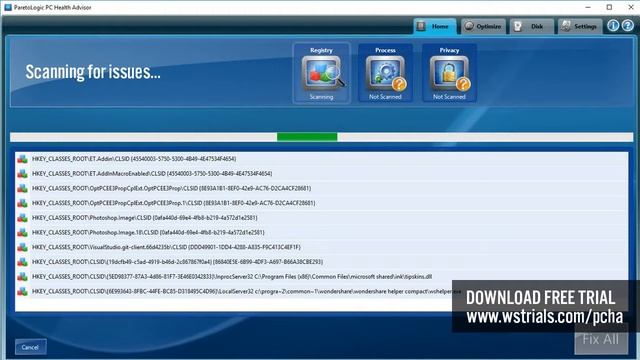Select the ET.Addin\CLSID registry entry

pos(321,159)
